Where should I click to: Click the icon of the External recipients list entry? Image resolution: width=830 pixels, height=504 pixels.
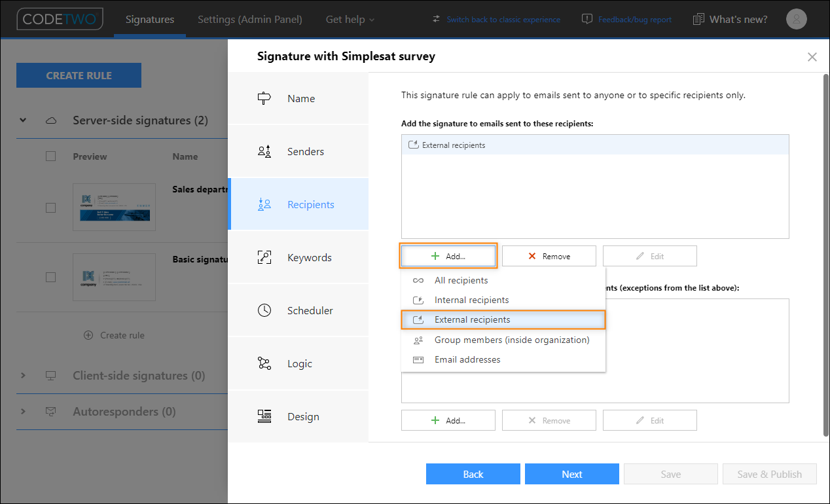[x=413, y=145]
